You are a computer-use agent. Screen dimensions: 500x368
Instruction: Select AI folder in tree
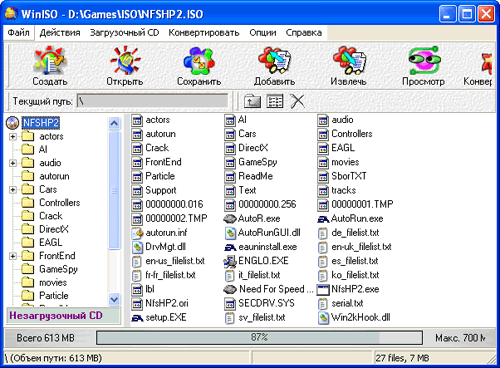[43, 149]
